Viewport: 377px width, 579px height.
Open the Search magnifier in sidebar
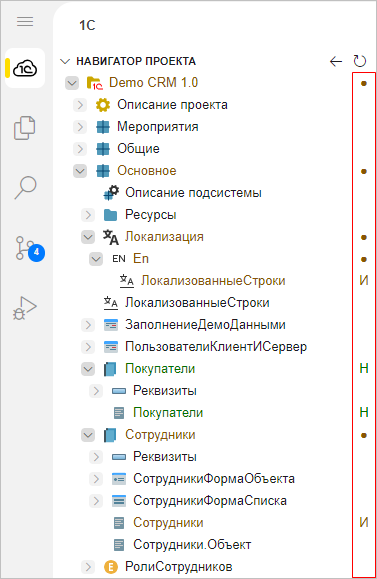tap(25, 187)
